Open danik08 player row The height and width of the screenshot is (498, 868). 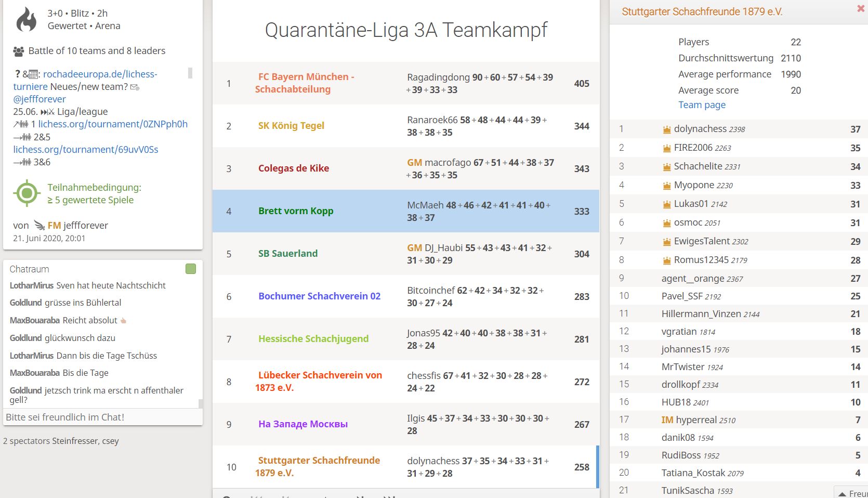739,437
